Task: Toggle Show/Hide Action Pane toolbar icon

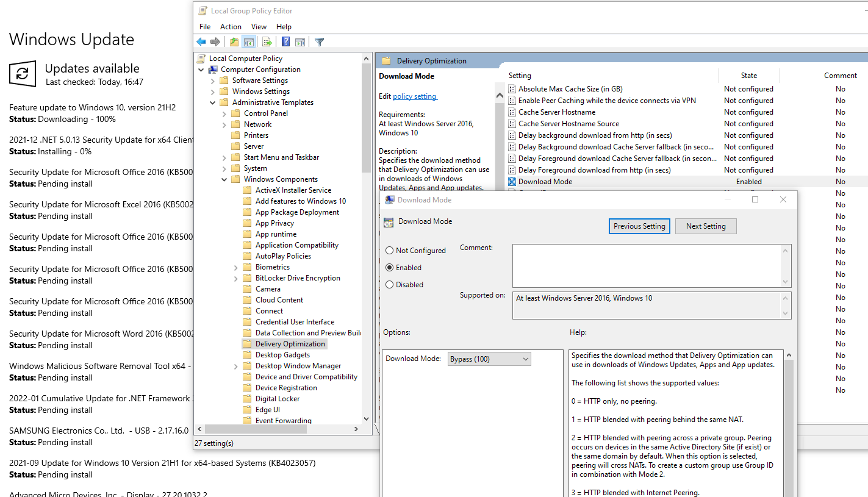Action: coord(300,42)
